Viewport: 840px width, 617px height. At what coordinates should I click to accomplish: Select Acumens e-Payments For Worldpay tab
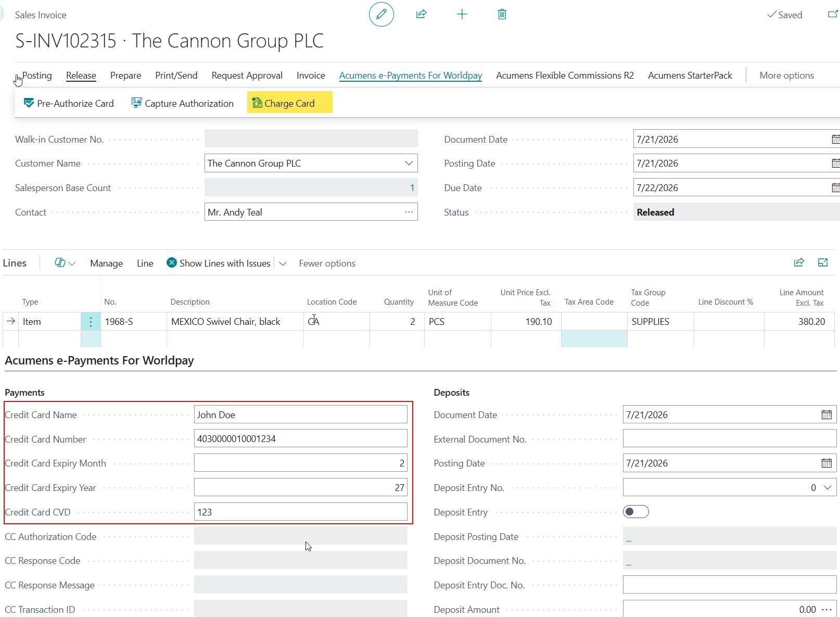411,75
